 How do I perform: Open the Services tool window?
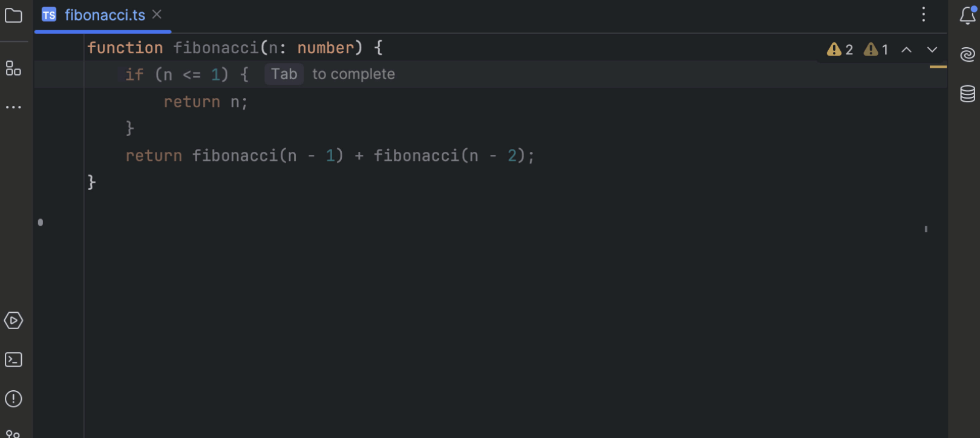13,321
